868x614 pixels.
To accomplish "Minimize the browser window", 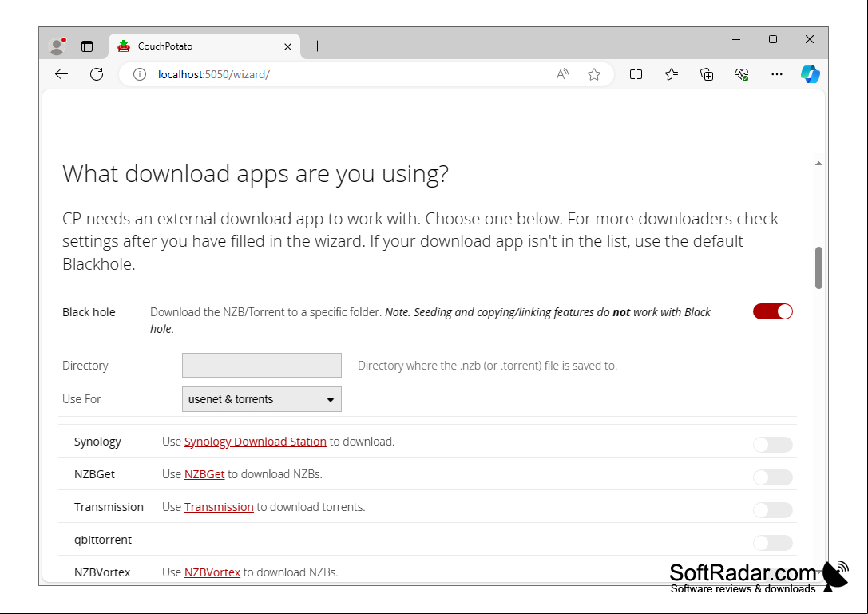I will [736, 39].
